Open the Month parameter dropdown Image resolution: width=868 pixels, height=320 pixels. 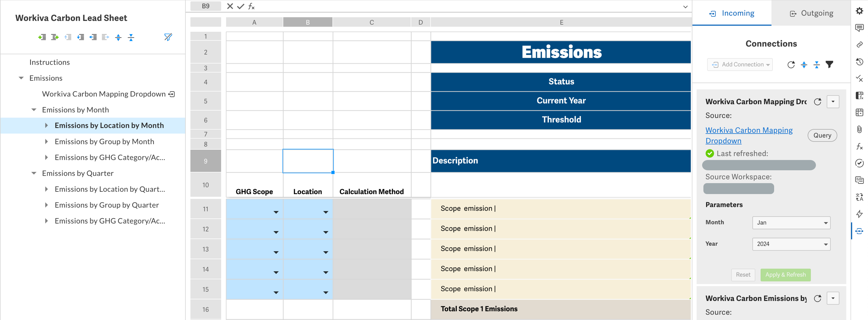[x=791, y=223]
